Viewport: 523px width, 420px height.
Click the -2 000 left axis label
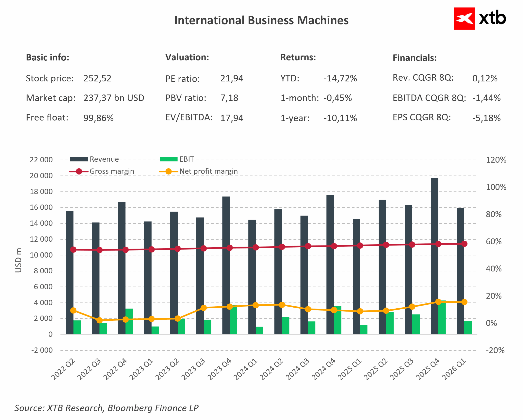point(42,350)
